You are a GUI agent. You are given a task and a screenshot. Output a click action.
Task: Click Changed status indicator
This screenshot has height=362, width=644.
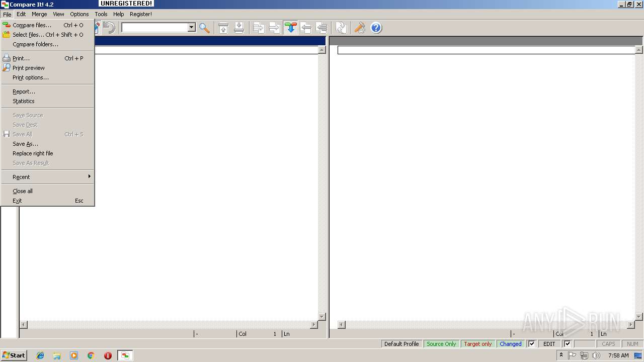pos(511,344)
